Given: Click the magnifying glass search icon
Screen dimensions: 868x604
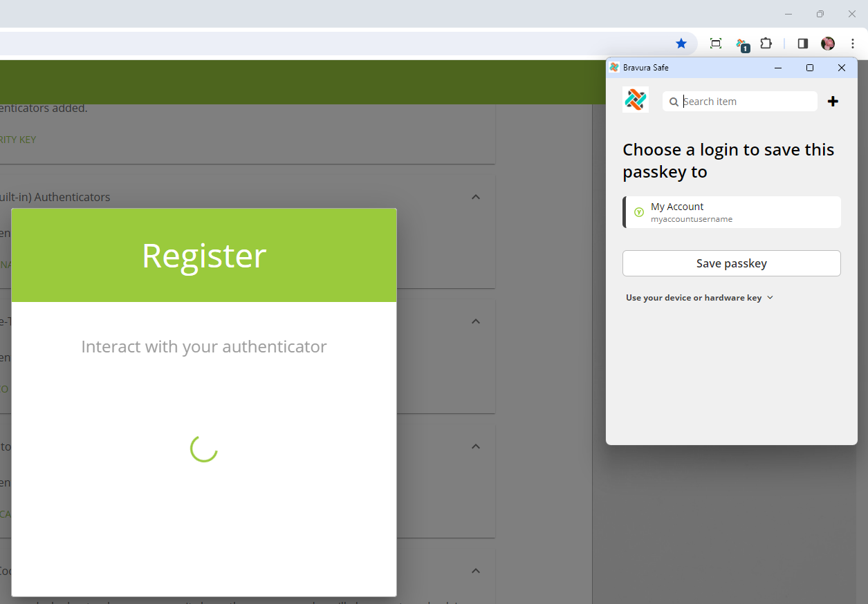Looking at the screenshot, I should tap(674, 101).
